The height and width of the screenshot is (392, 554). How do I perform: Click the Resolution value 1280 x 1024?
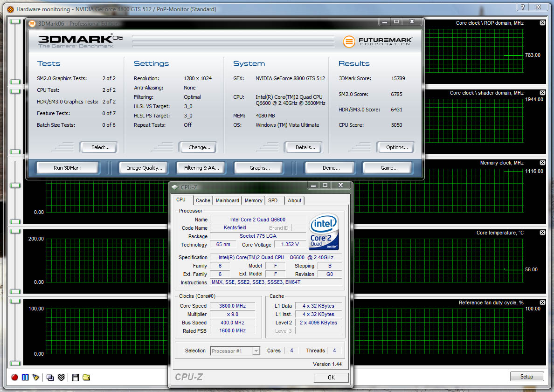pos(198,78)
